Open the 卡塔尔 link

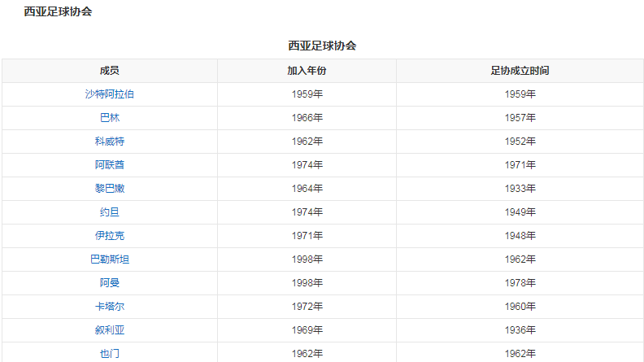point(110,307)
